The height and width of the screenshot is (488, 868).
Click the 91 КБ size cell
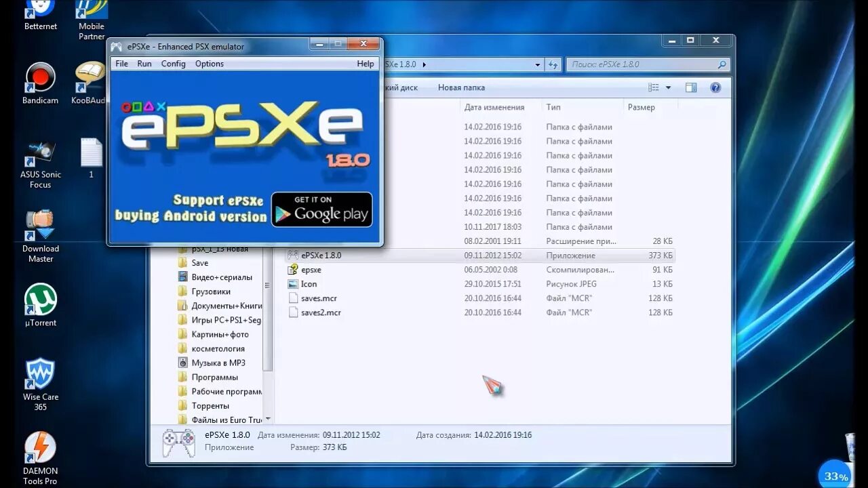click(x=663, y=270)
